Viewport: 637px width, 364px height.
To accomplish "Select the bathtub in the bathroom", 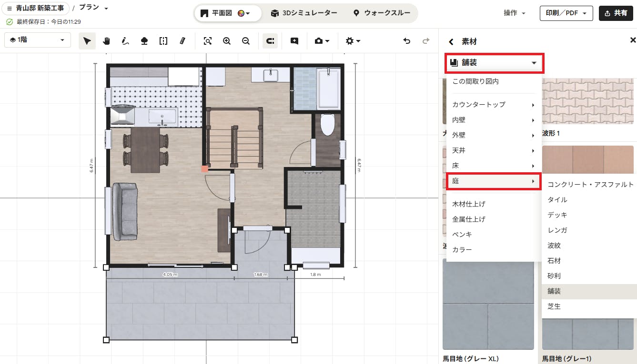I will 329,88.
